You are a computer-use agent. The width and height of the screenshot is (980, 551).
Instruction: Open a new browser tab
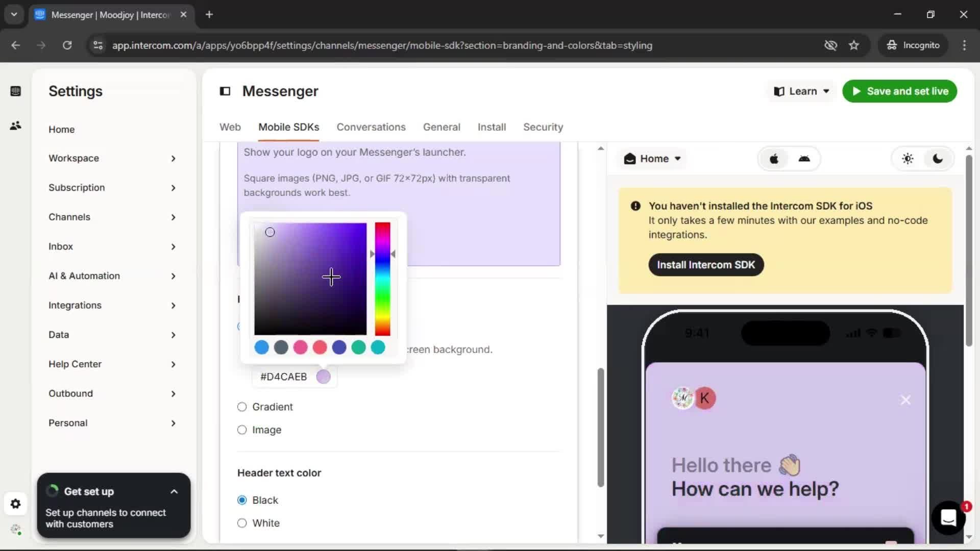pyautogui.click(x=209, y=15)
